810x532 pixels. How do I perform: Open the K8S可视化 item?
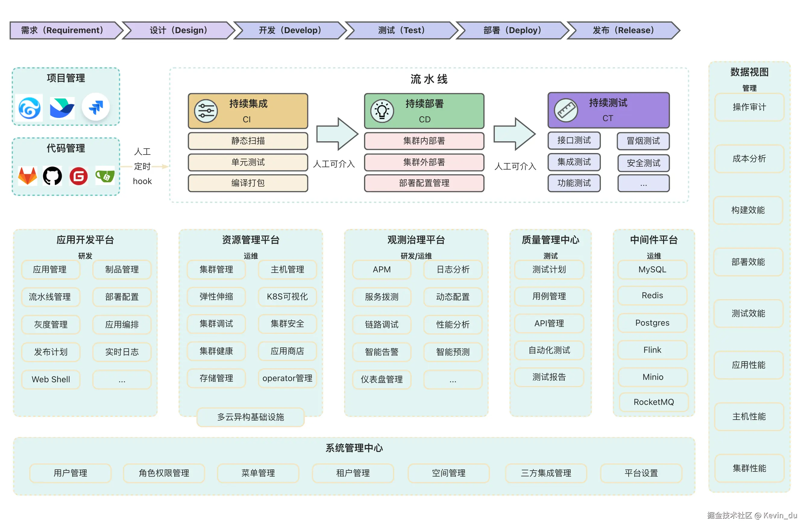[287, 297]
